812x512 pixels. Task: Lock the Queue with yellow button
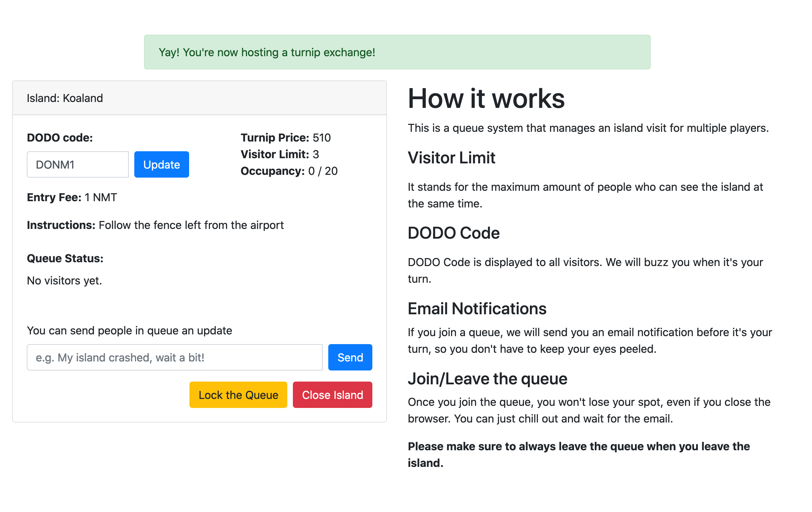[x=238, y=395]
